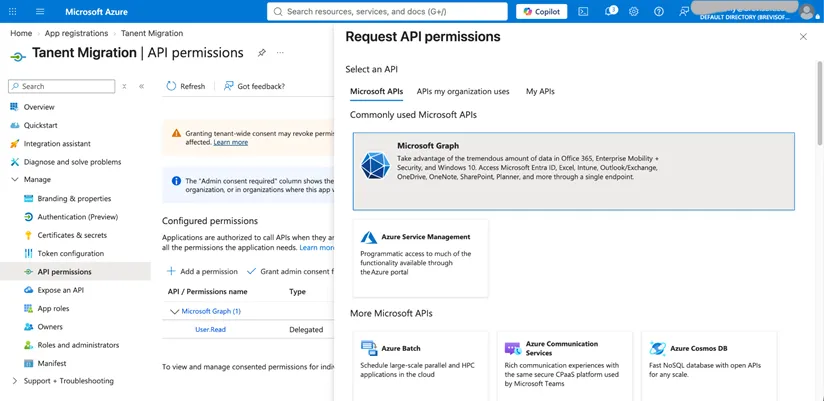Screen dimensions: 824x401
Task: Collapse the Microsoft Graph (1) permissions group
Action: (x=174, y=311)
